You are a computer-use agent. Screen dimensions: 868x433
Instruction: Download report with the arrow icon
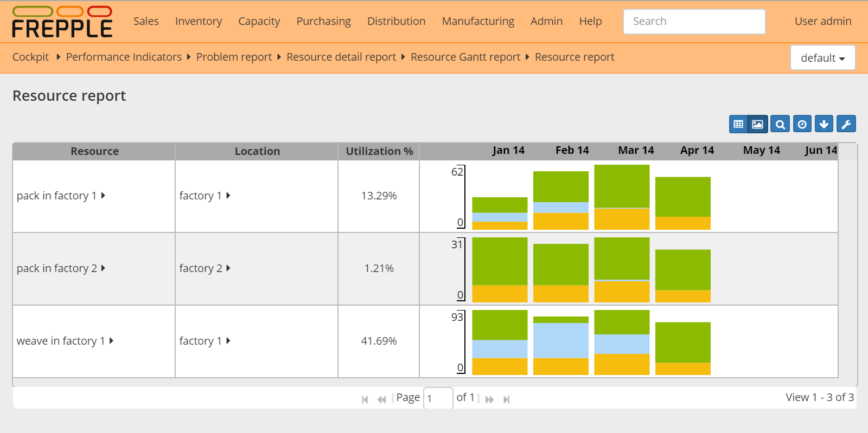tap(824, 124)
